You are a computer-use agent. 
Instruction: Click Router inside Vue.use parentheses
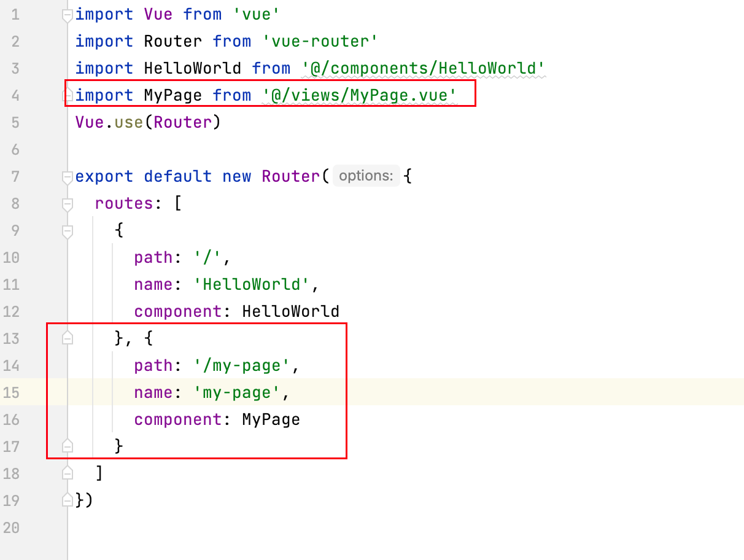183,122
